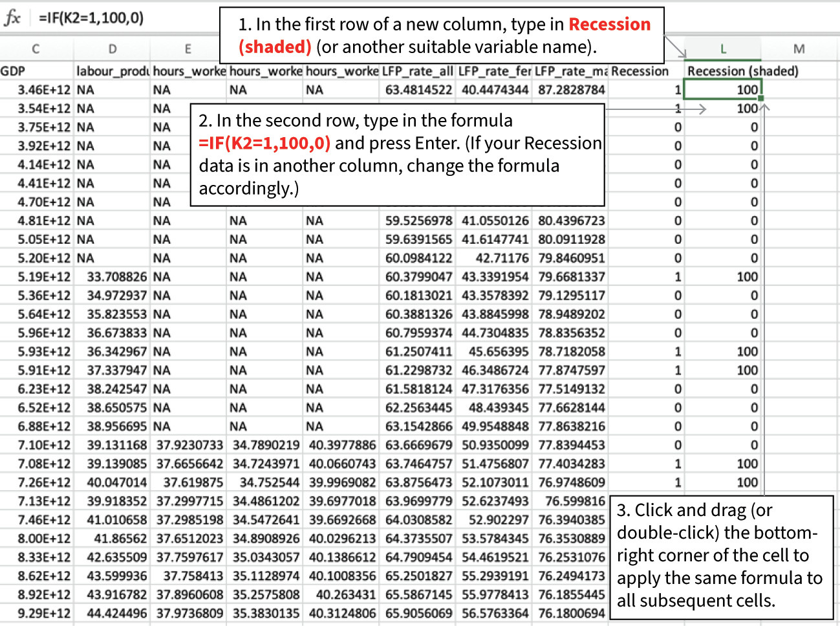The width and height of the screenshot is (840, 626).
Task: Click the formula bar containing =IF(K2=1,100,0)
Action: 91,18
